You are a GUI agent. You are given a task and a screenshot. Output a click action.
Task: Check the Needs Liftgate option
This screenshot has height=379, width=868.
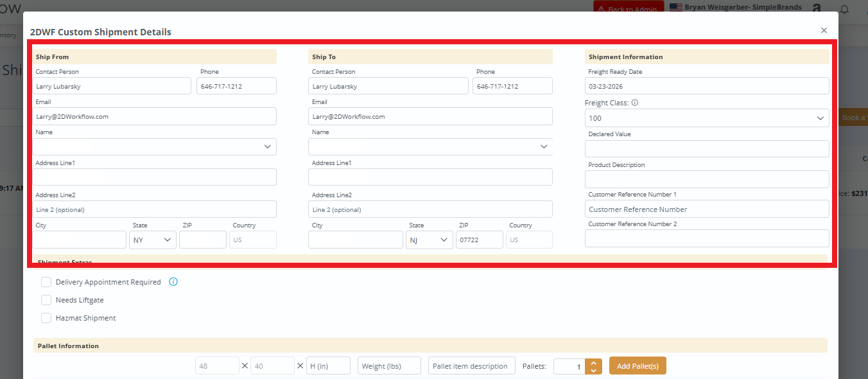point(46,300)
